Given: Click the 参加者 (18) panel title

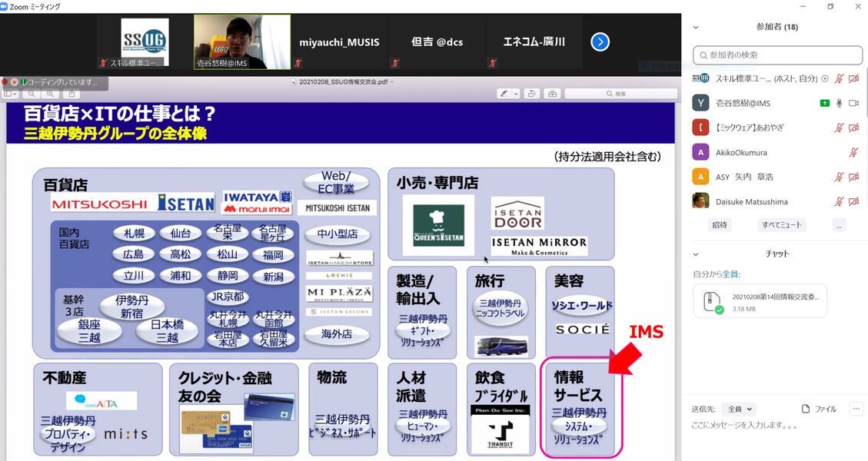Looking at the screenshot, I should click(777, 27).
